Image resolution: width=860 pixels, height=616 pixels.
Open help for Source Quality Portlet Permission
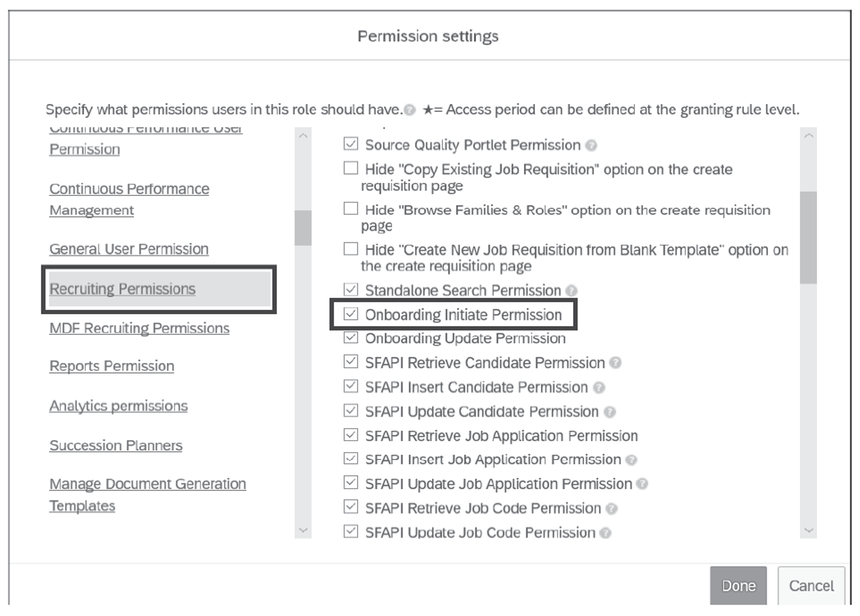[591, 145]
